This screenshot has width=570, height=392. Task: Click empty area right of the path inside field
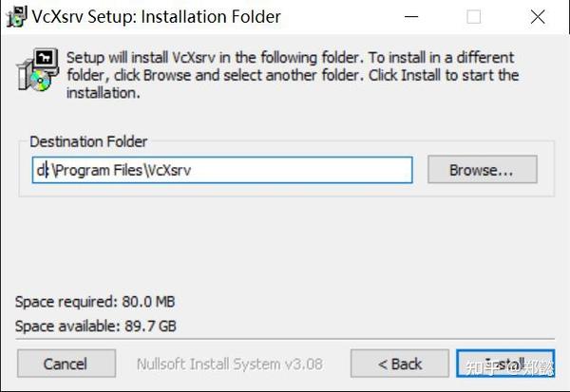[x=302, y=170]
